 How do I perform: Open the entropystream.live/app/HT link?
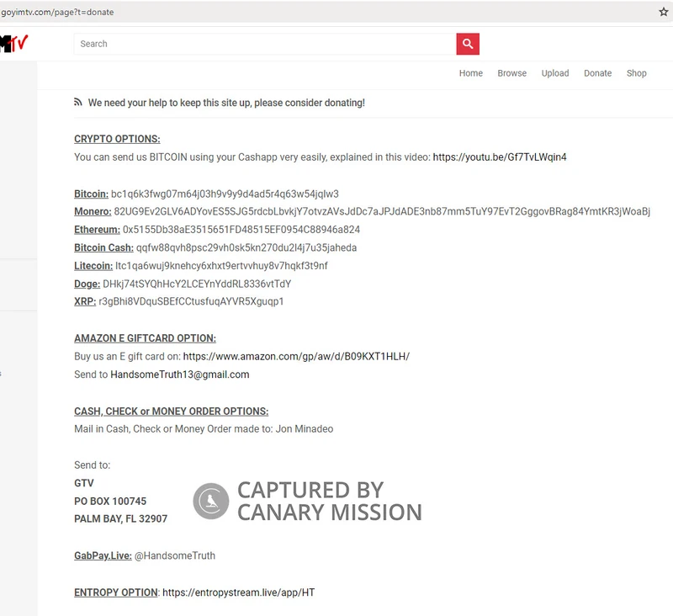(x=239, y=592)
